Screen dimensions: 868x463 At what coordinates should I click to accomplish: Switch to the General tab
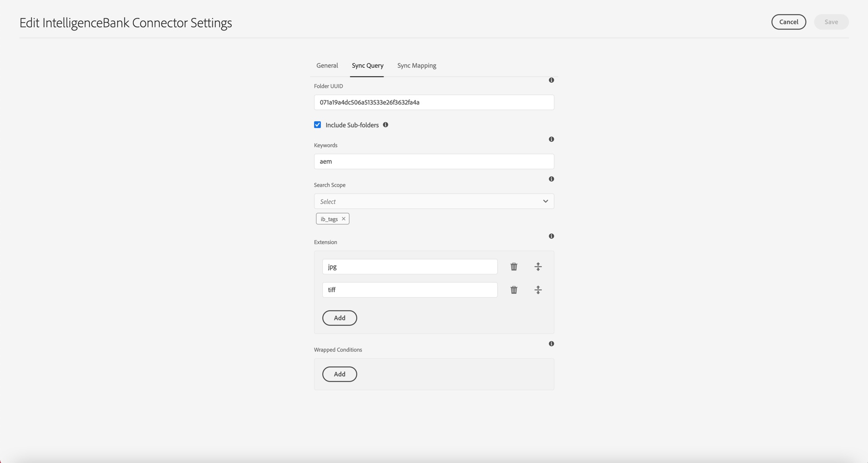[327, 65]
